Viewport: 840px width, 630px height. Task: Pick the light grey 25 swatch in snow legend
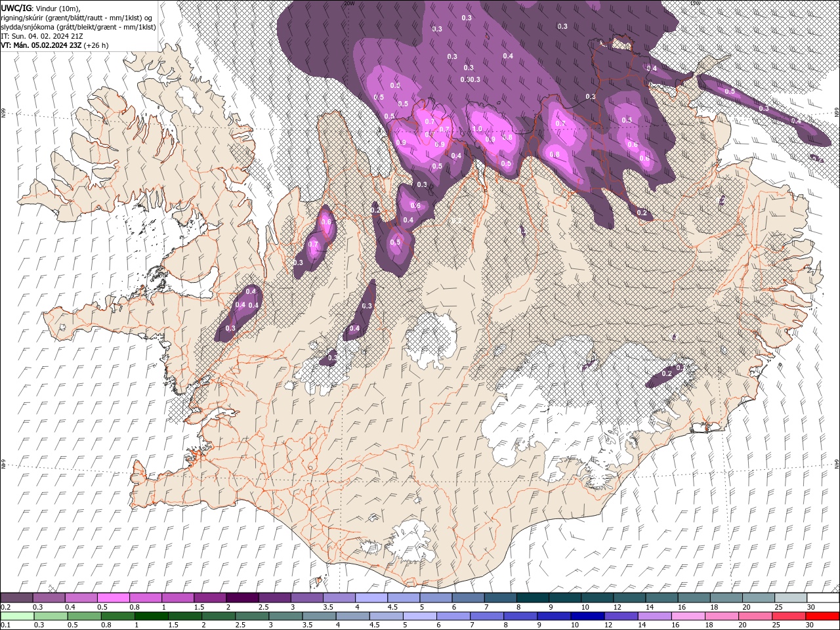tap(791, 598)
